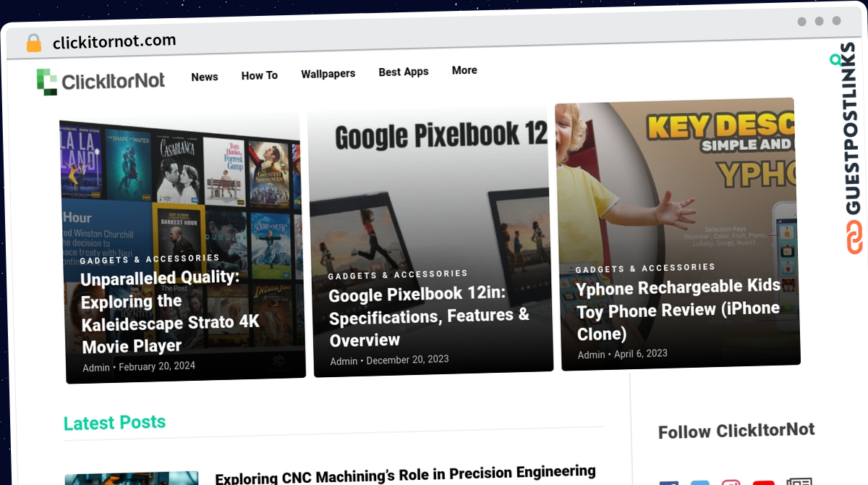Open Google Pixelbook 12in Specifications article
The width and height of the screenshot is (868, 485).
tap(429, 317)
